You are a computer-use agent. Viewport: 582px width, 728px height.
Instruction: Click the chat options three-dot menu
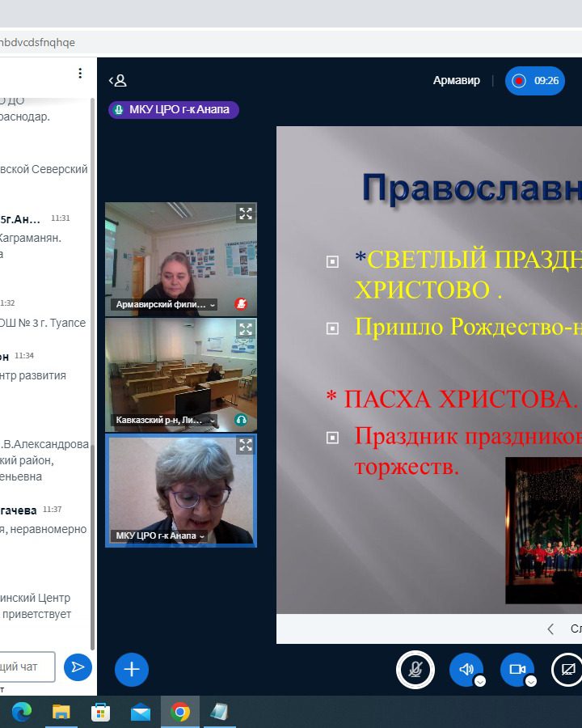[x=80, y=74]
